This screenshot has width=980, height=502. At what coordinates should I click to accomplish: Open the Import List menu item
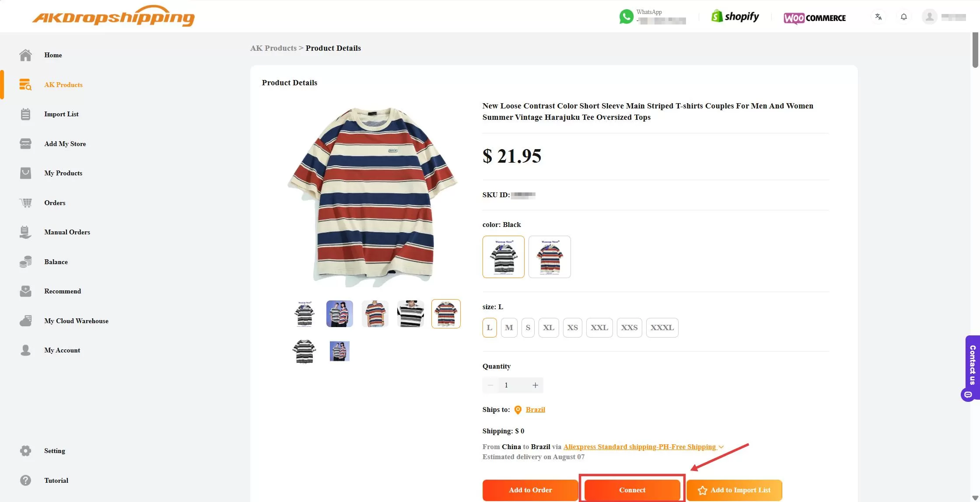pos(61,114)
